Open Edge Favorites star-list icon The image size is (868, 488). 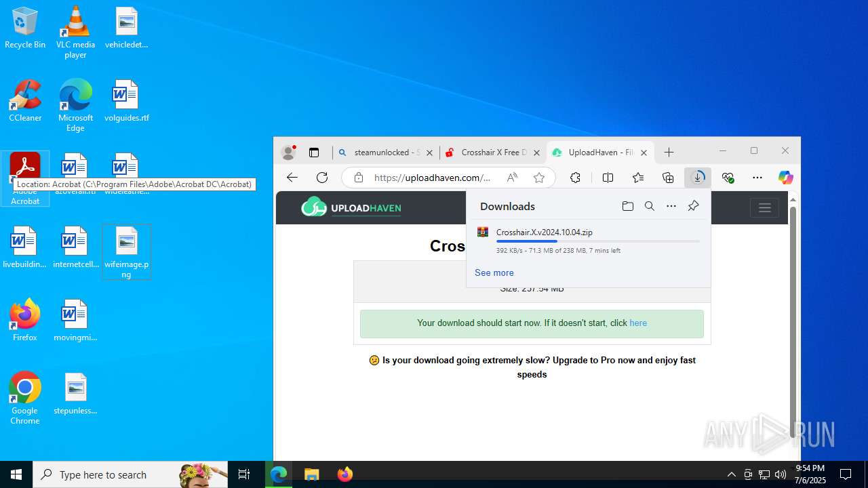coord(638,178)
